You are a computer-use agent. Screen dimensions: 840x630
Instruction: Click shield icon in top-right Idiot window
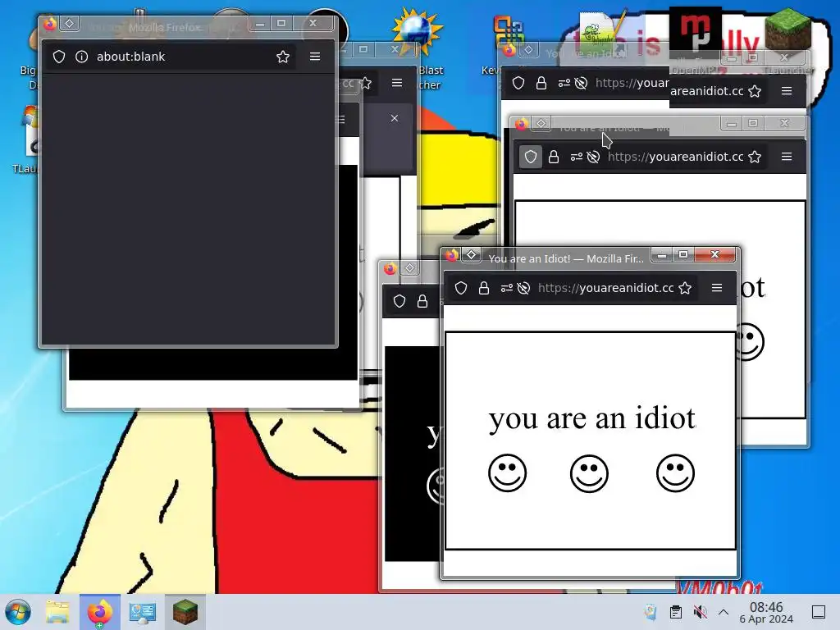pyautogui.click(x=518, y=83)
